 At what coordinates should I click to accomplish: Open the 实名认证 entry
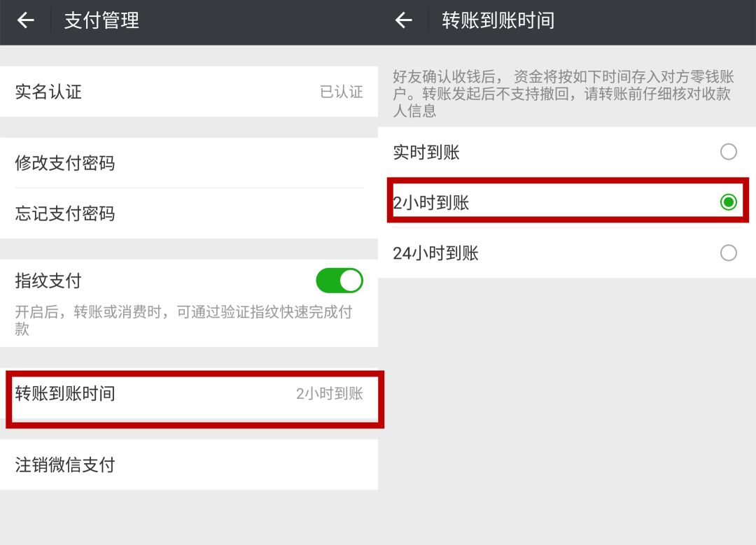tap(189, 92)
